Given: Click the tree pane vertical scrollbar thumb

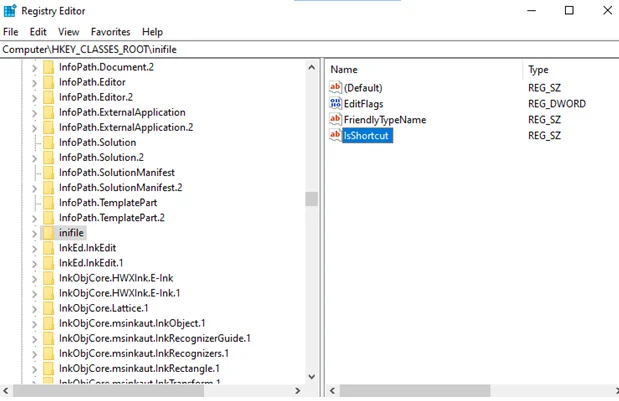Looking at the screenshot, I should click(x=311, y=199).
